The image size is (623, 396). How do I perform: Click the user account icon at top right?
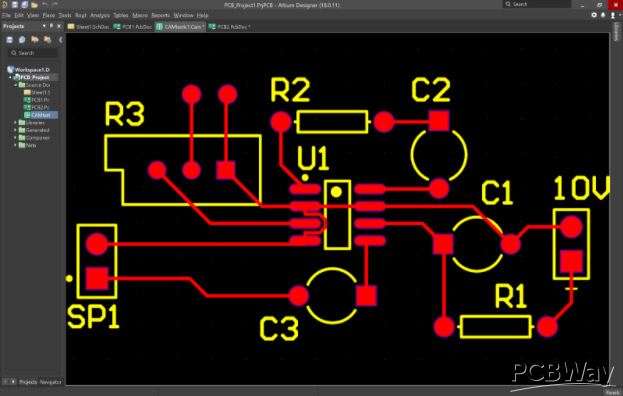coord(612,15)
